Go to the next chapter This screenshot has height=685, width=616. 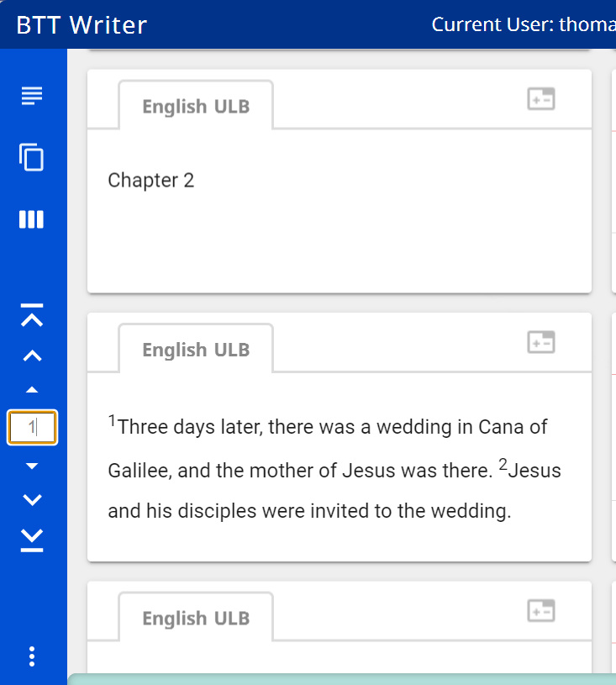tap(31, 498)
